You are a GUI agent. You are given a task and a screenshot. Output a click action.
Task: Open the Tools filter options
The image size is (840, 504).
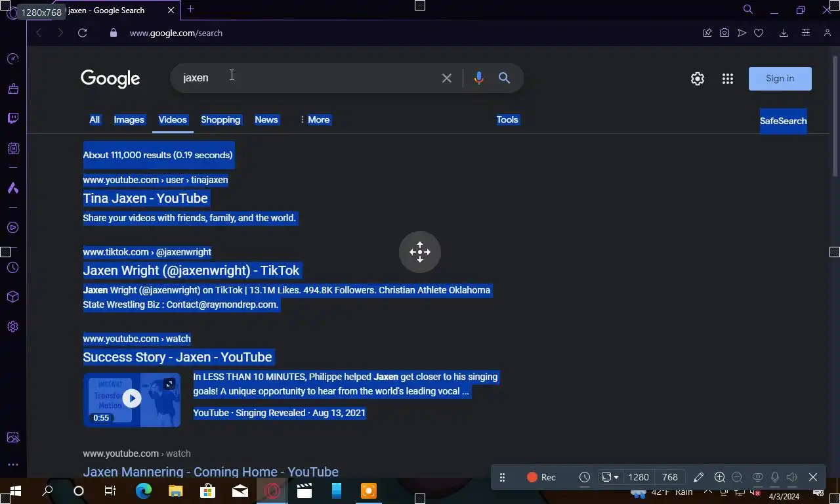507,119
